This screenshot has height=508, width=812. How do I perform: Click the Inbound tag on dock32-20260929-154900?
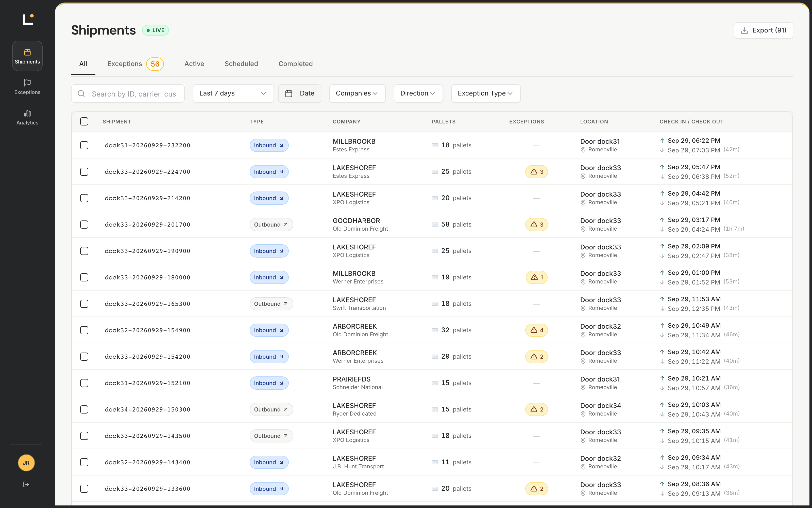point(269,330)
